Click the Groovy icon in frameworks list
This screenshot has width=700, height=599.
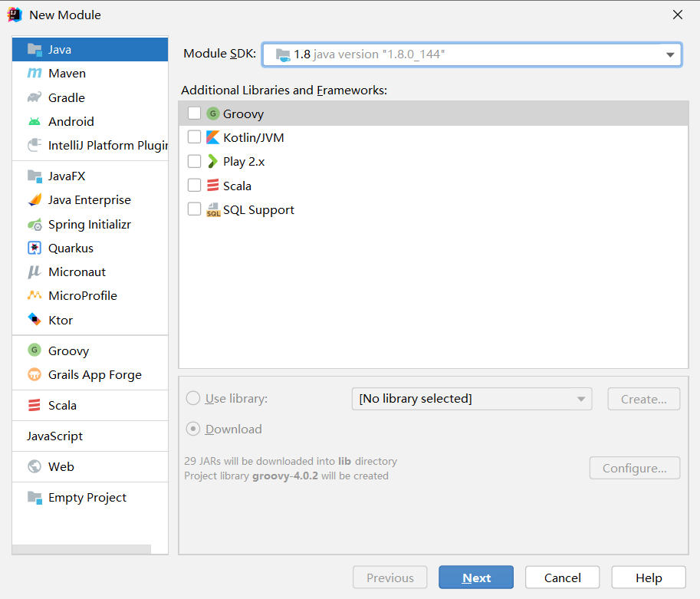point(213,114)
